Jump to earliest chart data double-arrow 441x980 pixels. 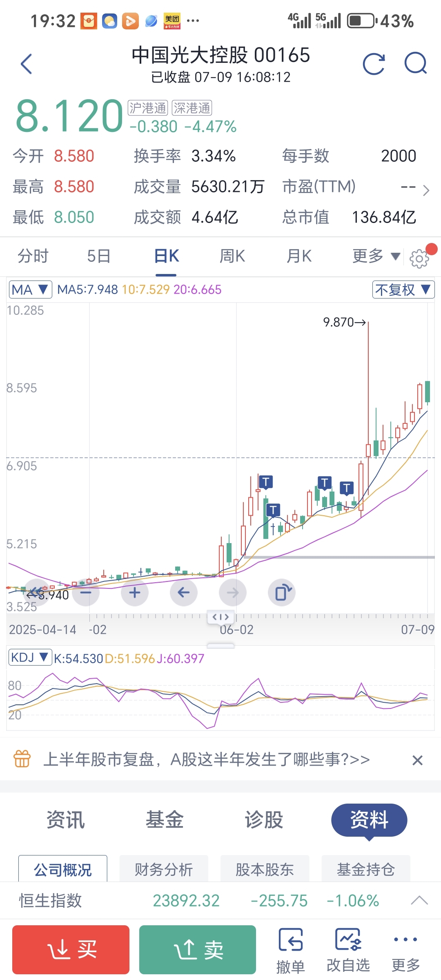[37, 592]
